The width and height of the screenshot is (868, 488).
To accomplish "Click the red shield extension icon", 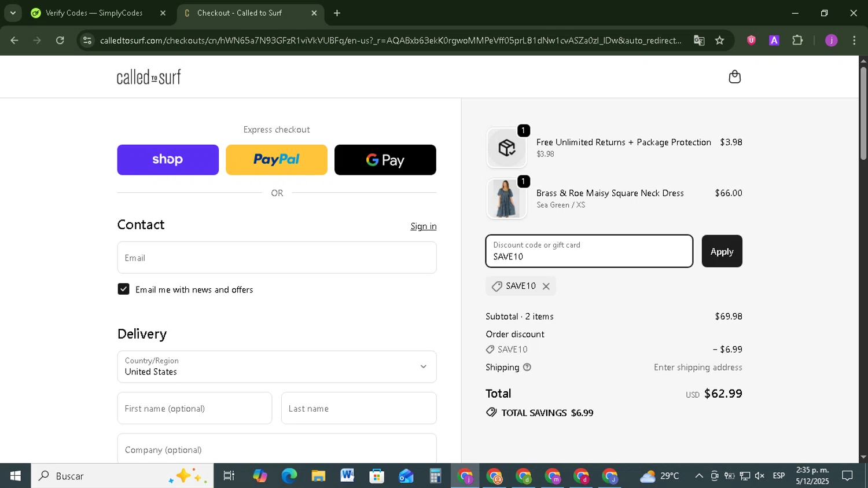I will tap(751, 41).
